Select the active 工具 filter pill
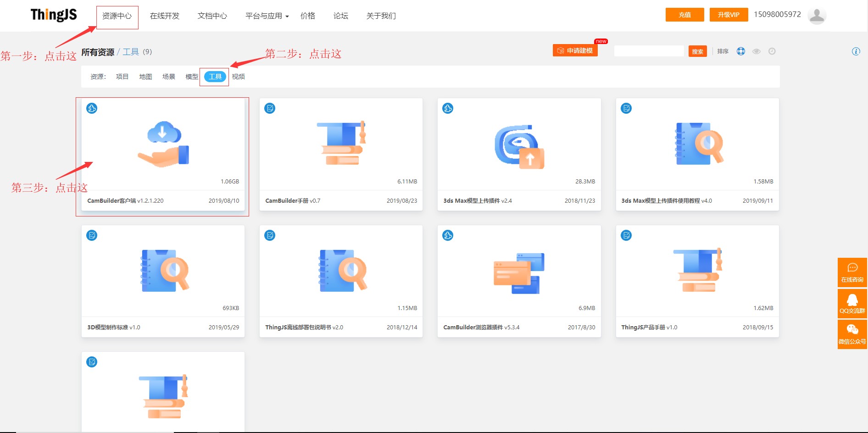The width and height of the screenshot is (868, 433). coord(215,77)
